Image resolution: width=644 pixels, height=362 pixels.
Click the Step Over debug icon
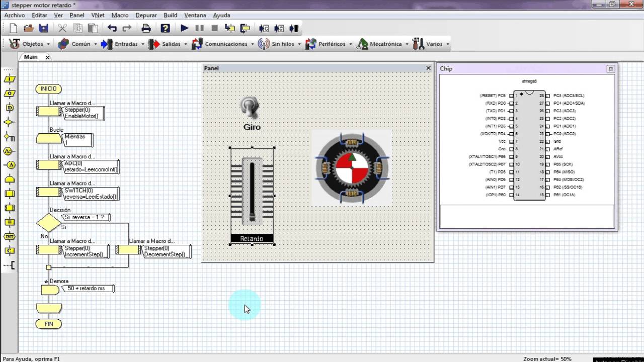pos(245,28)
